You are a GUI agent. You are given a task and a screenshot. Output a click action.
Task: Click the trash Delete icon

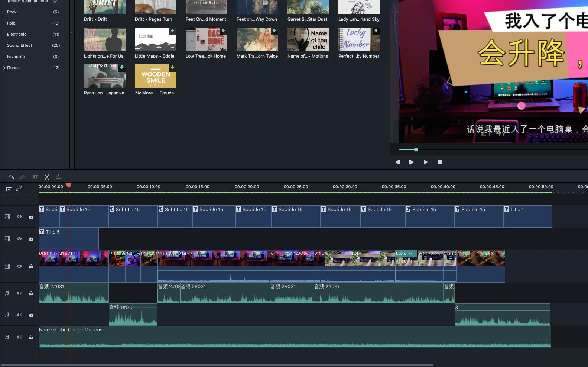35,177
